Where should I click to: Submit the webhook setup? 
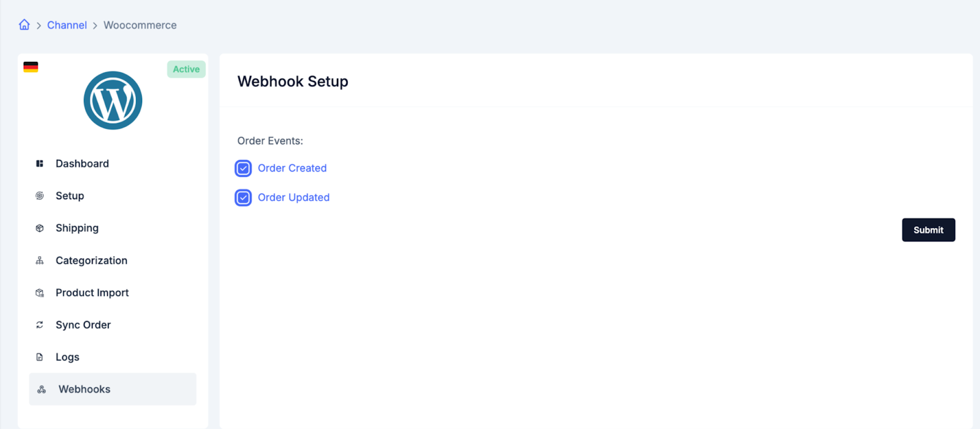pos(929,230)
